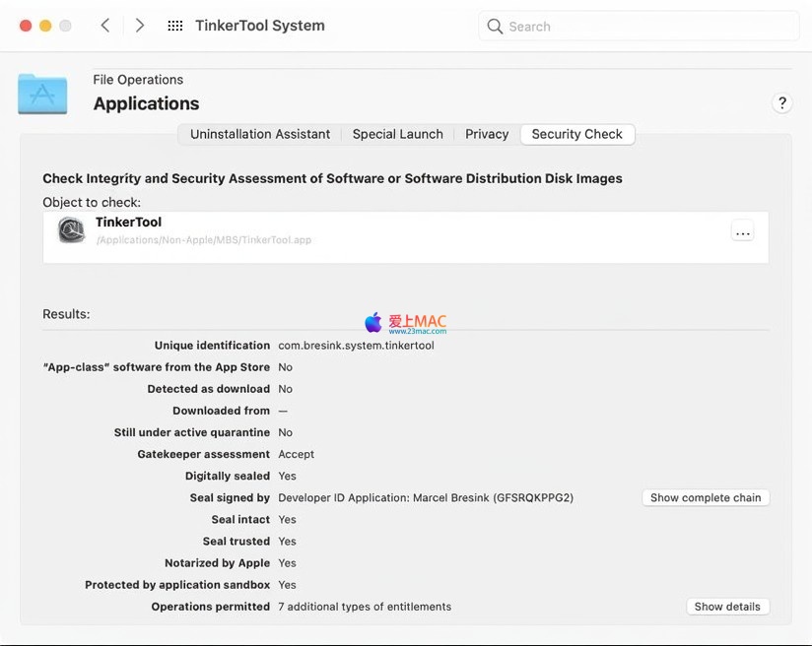Image resolution: width=812 pixels, height=646 pixels.
Task: Select the Security Check tab
Action: [x=576, y=134]
